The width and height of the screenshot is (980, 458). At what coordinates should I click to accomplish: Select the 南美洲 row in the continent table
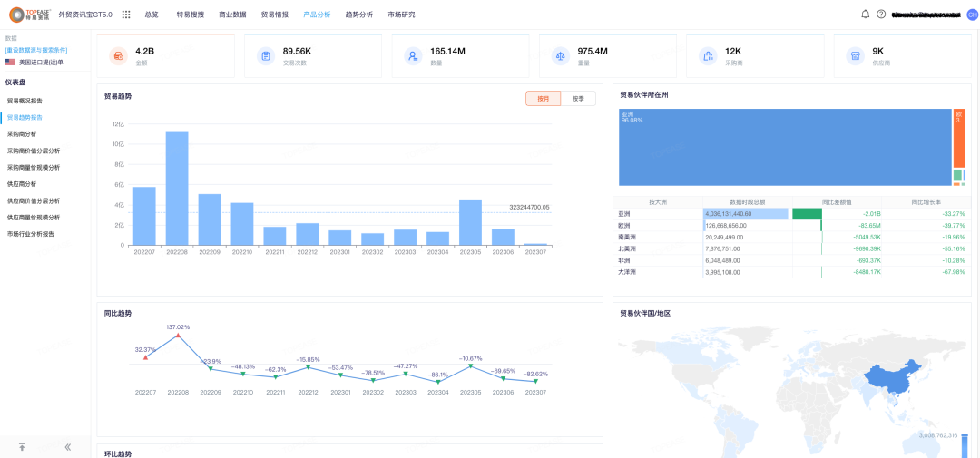point(791,238)
